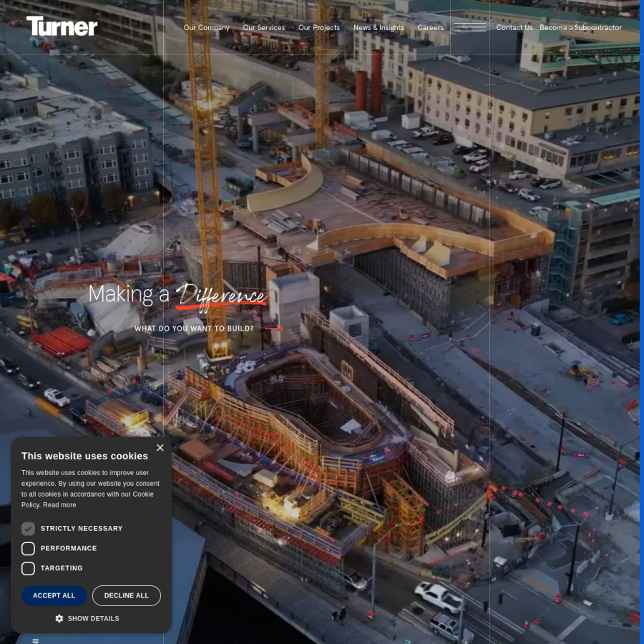Screen dimensions: 644x644
Task: Follow the Become a Subcontractor link
Action: (581, 27)
